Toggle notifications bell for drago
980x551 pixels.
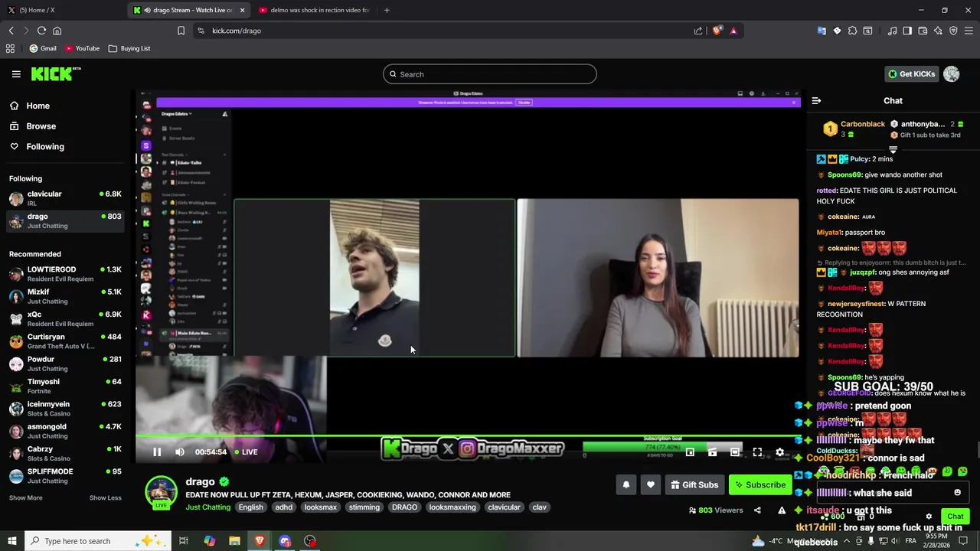[626, 484]
